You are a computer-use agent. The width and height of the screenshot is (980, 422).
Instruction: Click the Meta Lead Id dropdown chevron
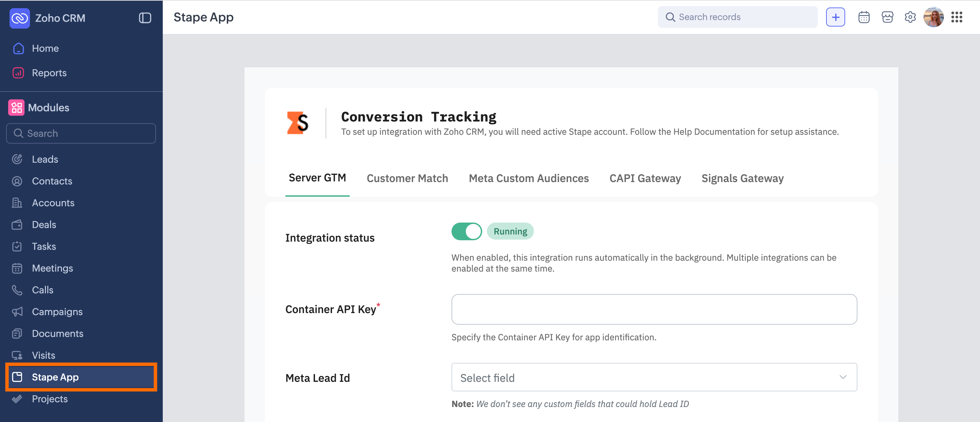pos(843,377)
